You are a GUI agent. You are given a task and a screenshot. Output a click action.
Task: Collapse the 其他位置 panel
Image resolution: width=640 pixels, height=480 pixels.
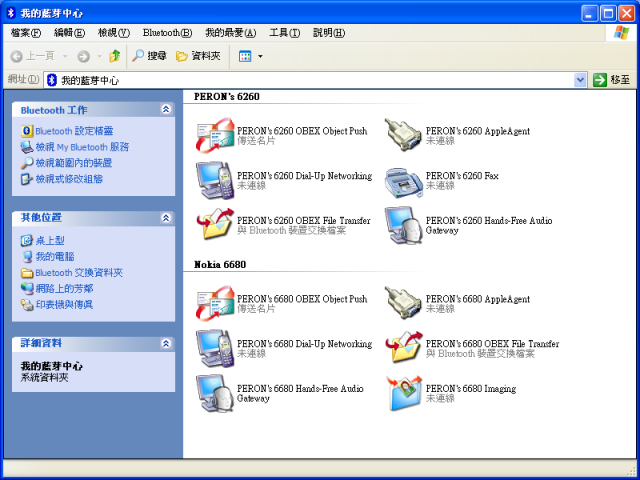point(166,218)
